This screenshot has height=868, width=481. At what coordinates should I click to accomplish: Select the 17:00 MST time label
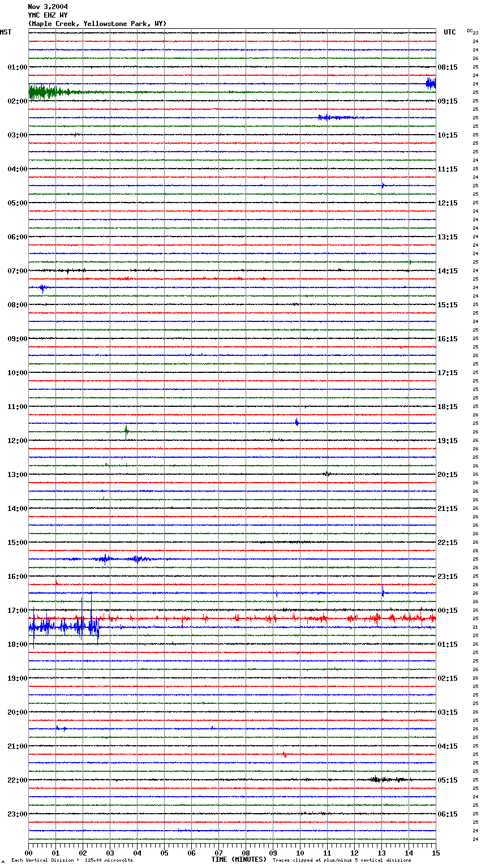[x=17, y=611]
